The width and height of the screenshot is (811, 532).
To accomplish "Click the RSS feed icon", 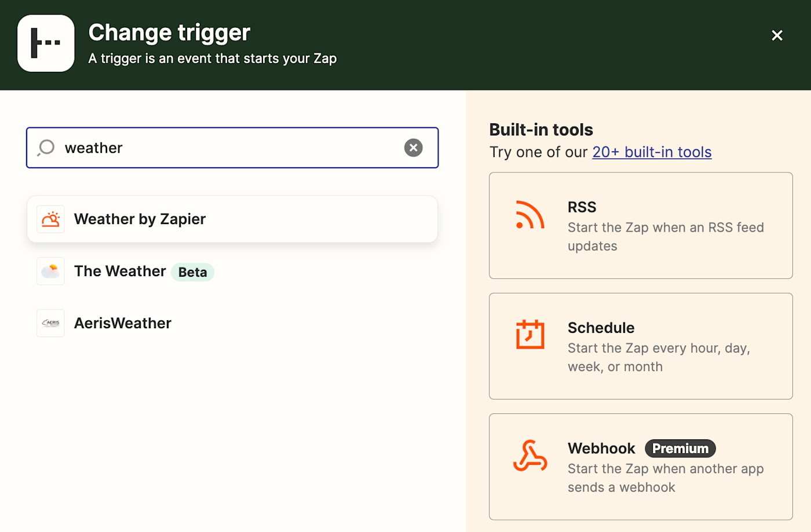I will (x=530, y=215).
